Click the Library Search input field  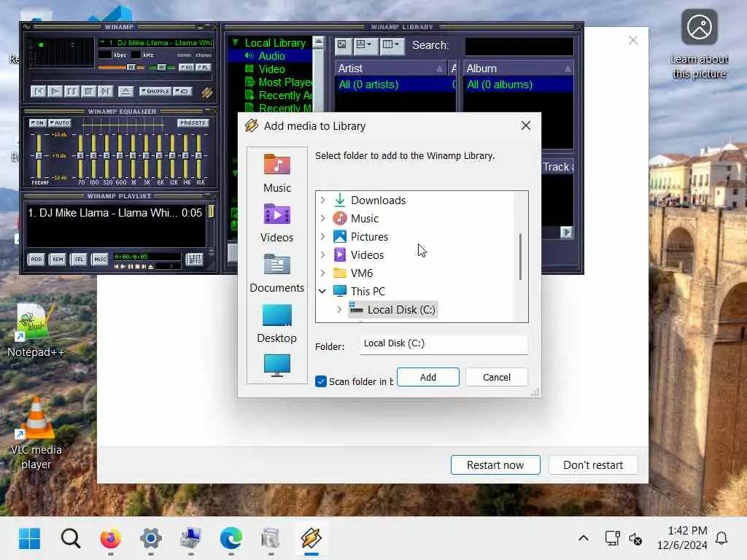click(x=519, y=46)
